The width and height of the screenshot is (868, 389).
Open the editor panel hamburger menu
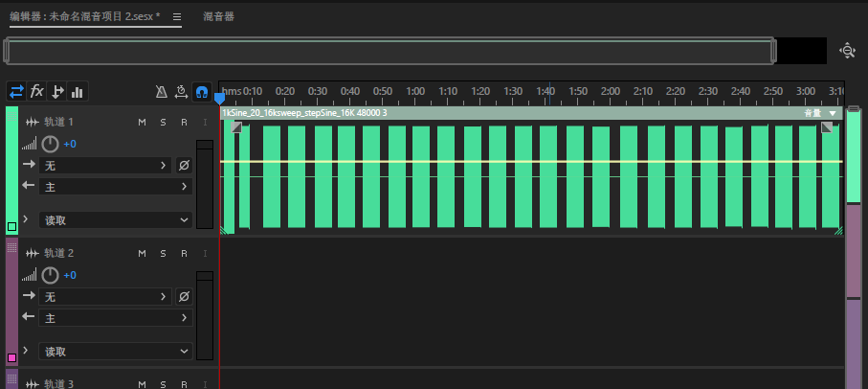point(177,16)
